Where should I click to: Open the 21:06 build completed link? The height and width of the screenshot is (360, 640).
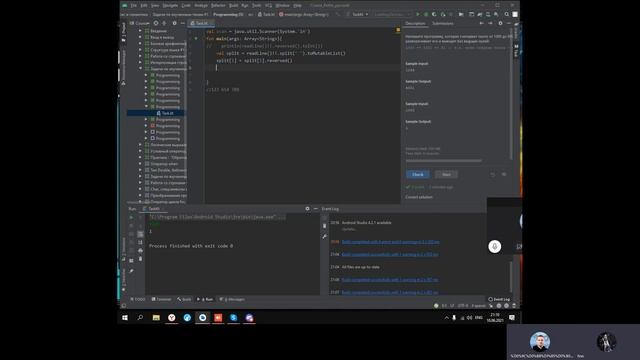tap(390, 254)
